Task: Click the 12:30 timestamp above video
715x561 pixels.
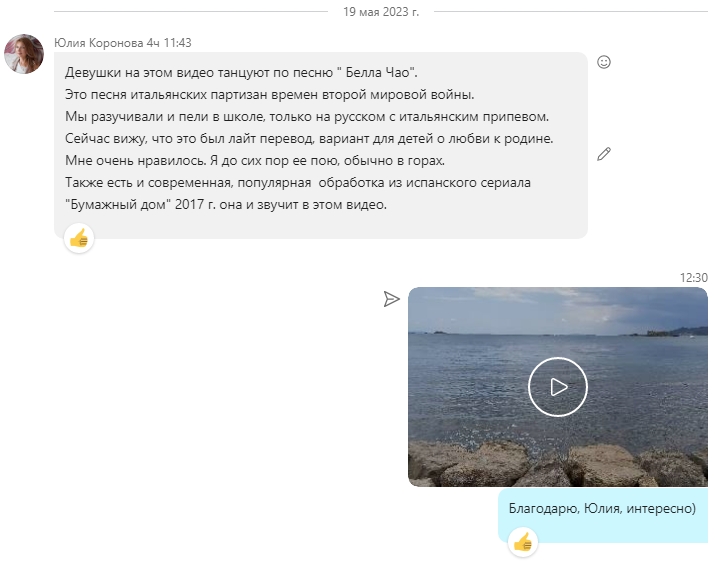Action: 694,278
